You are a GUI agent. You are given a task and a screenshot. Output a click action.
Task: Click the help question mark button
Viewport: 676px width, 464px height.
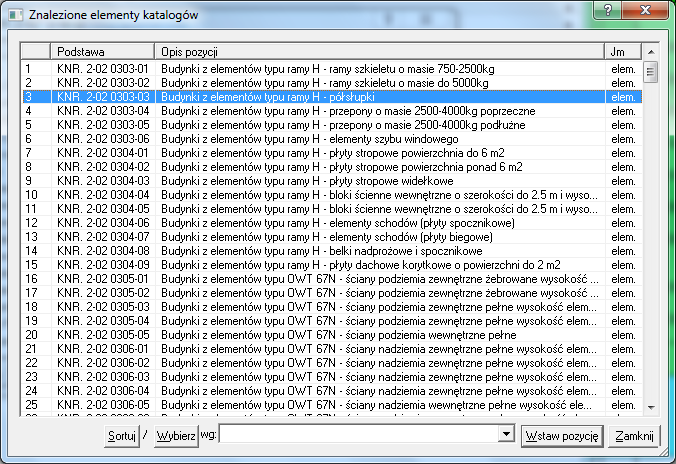coord(604,10)
